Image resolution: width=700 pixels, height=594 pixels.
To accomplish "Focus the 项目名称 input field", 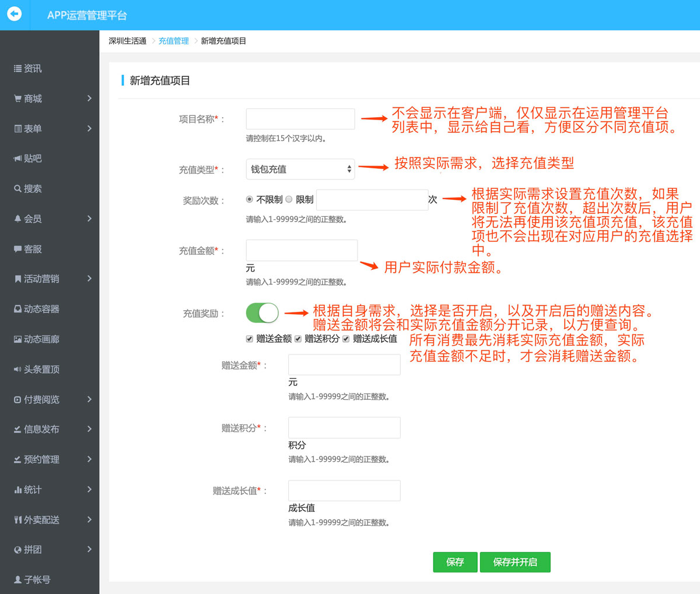I will coord(300,119).
